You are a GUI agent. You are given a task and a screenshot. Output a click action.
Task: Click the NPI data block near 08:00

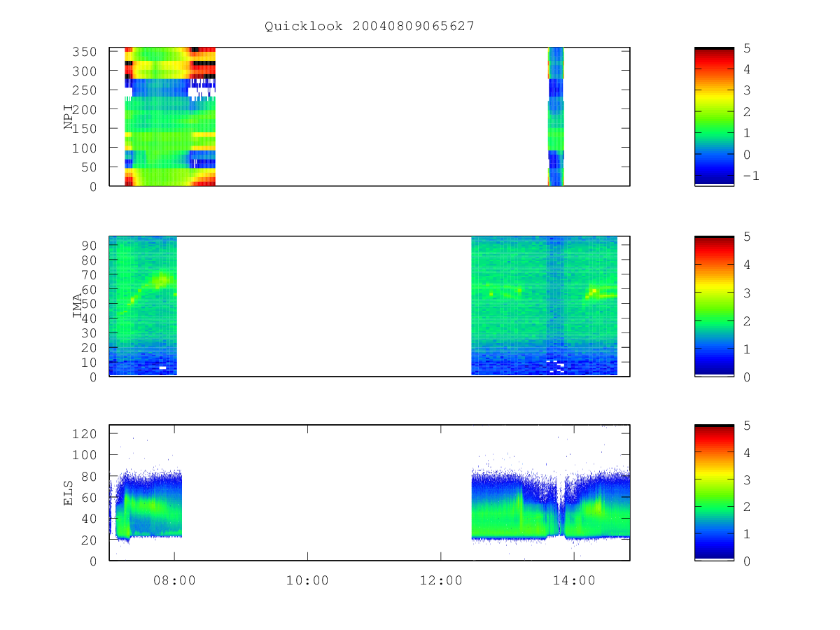(x=170, y=117)
